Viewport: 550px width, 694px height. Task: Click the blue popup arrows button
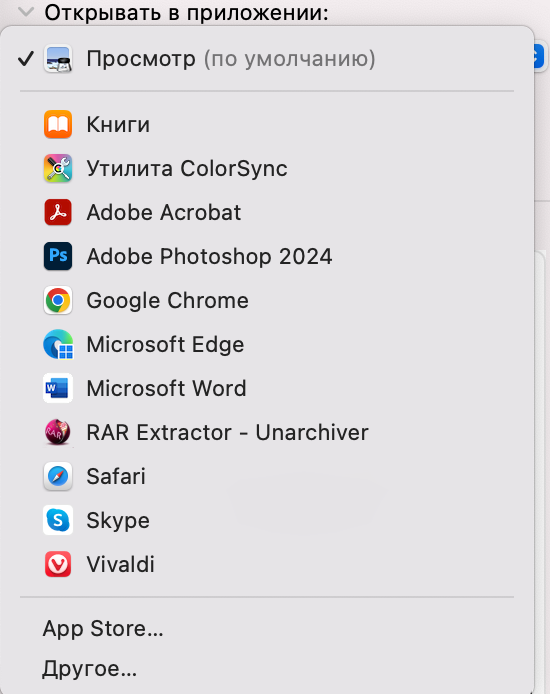pyautogui.click(x=539, y=56)
